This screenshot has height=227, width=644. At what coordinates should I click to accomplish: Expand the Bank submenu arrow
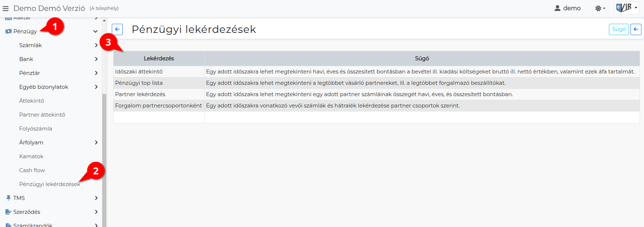point(96,59)
